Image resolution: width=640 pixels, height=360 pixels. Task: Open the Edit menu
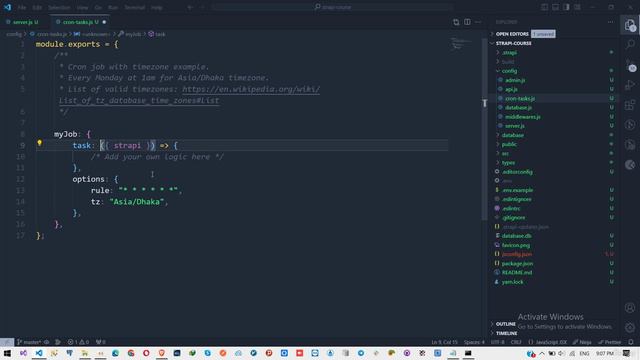pyautogui.click(x=37, y=7)
